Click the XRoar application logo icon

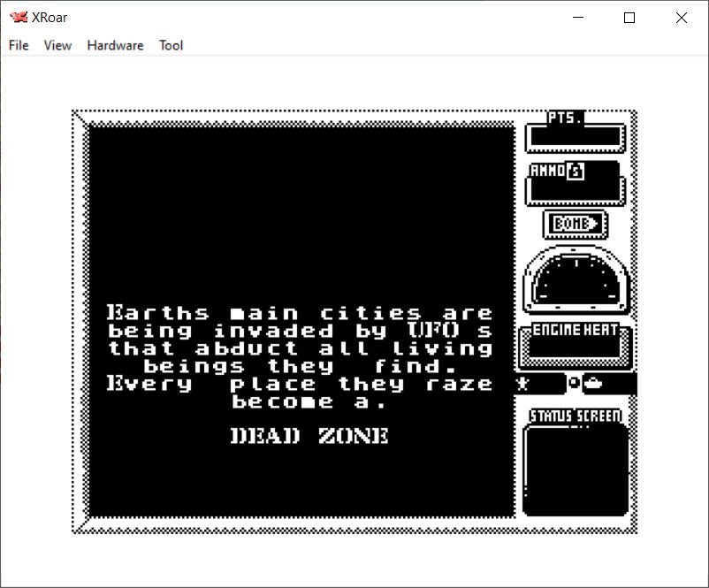click(x=19, y=18)
